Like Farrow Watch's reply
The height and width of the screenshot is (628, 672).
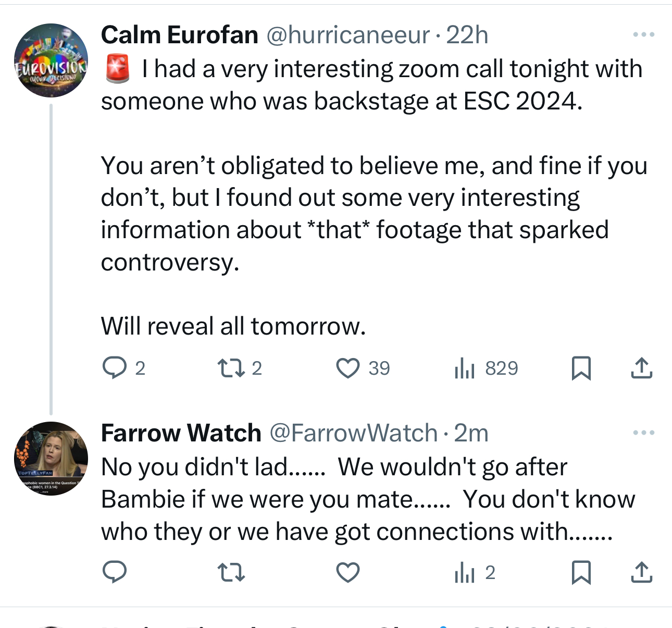tap(348, 572)
